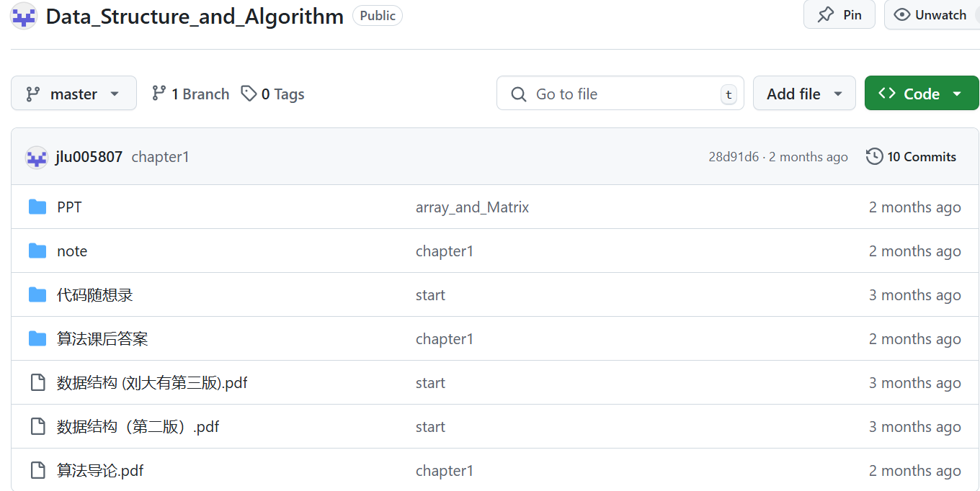Click the tag icon next to 0 Tags

click(x=249, y=94)
